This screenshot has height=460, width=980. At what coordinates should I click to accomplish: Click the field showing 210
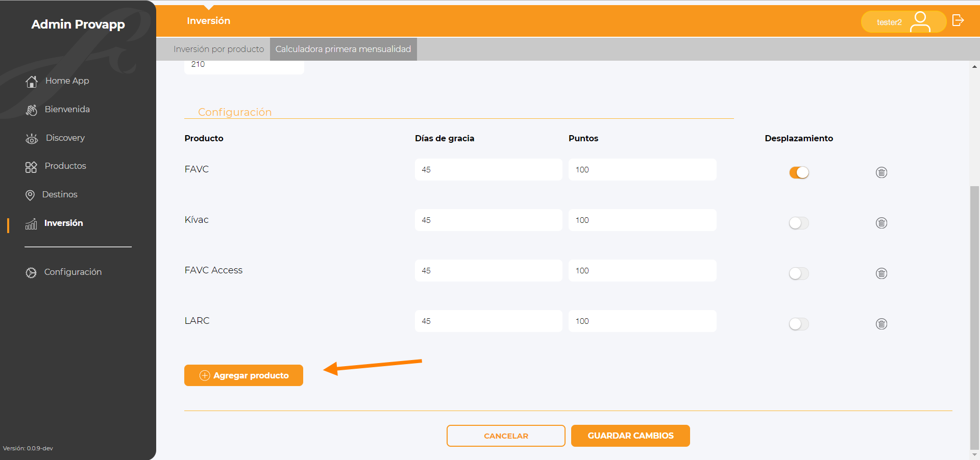point(244,67)
